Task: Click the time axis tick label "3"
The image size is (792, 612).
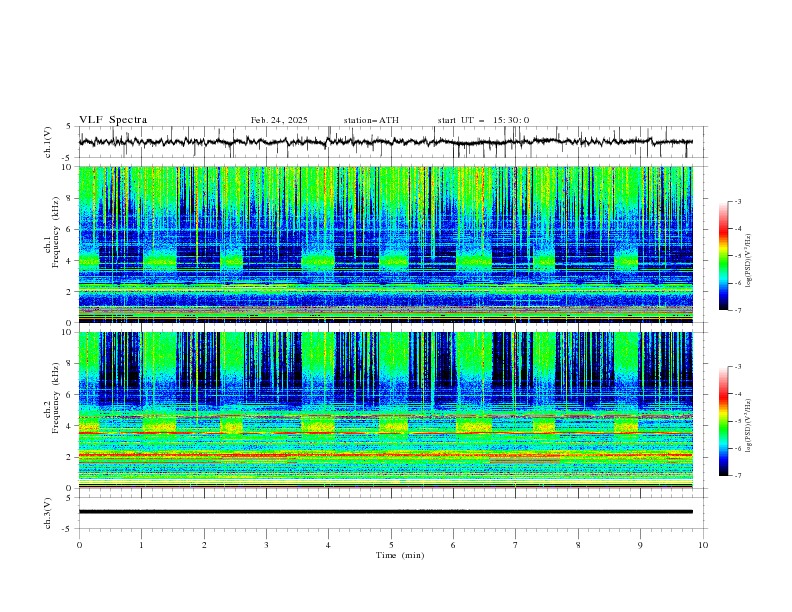Action: click(266, 545)
